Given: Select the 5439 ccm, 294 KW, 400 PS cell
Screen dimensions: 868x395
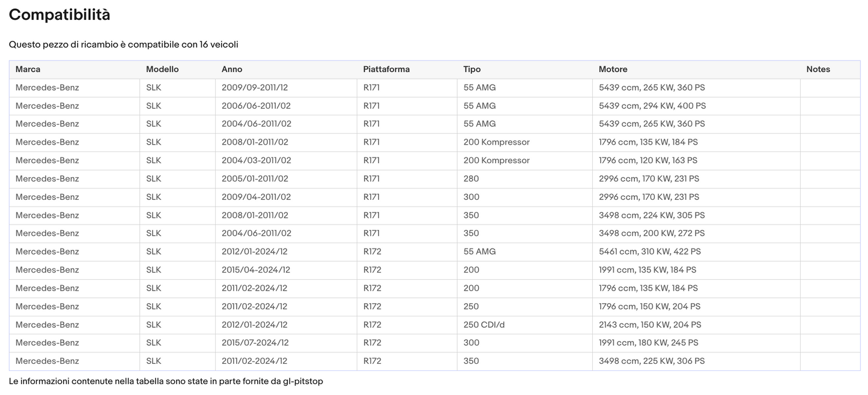Looking at the screenshot, I should tap(652, 106).
